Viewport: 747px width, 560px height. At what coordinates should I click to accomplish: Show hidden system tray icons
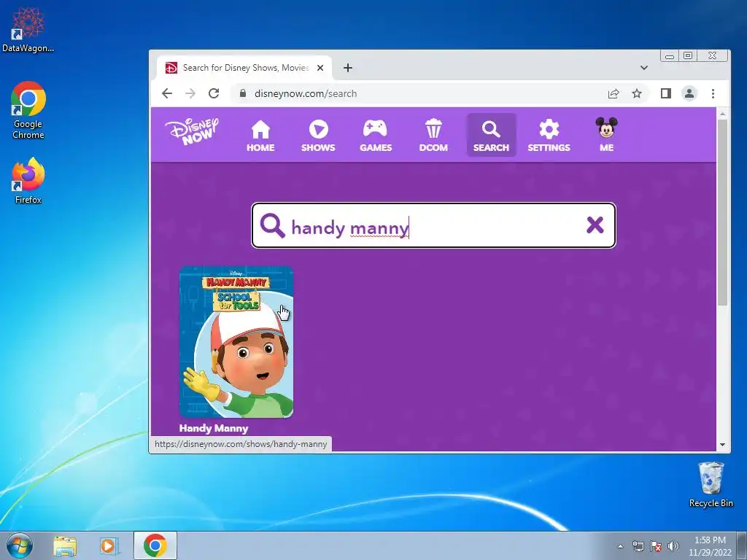pyautogui.click(x=620, y=546)
